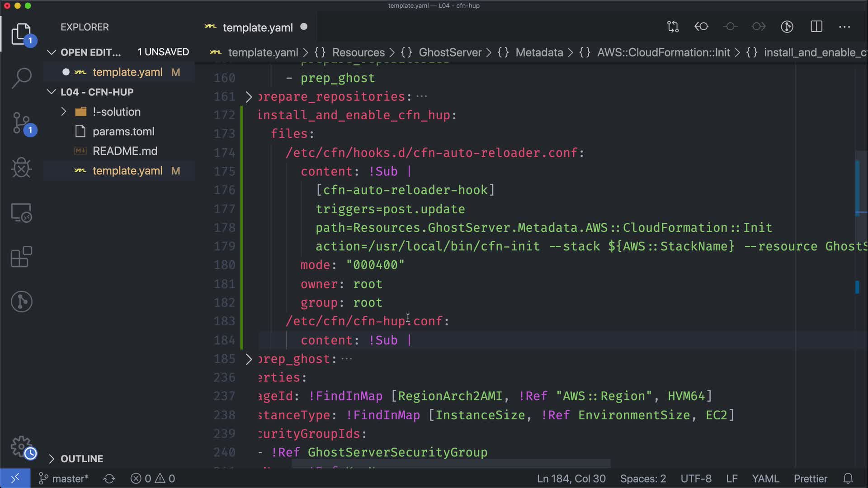Open README.md in the file tree
This screenshot has height=488, width=868.
coord(125,151)
